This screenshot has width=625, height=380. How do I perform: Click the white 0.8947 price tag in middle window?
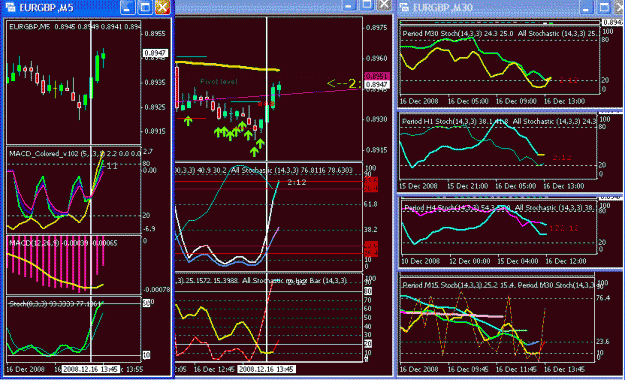pyautogui.click(x=377, y=85)
